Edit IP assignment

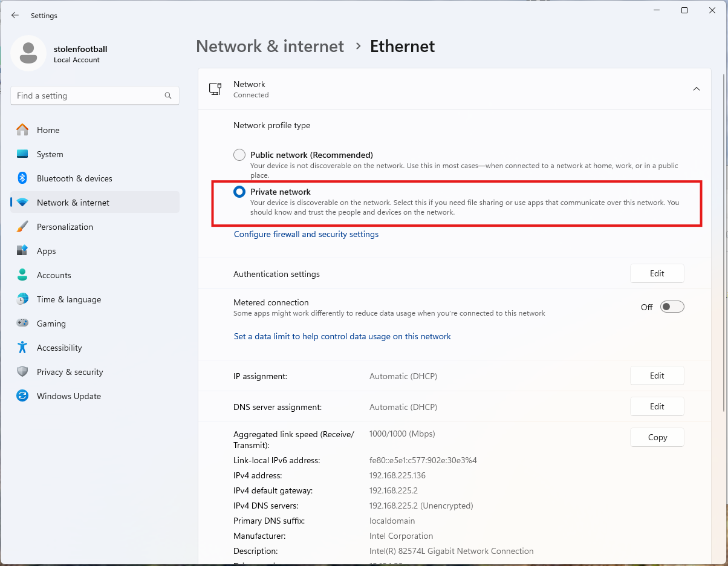tap(657, 376)
